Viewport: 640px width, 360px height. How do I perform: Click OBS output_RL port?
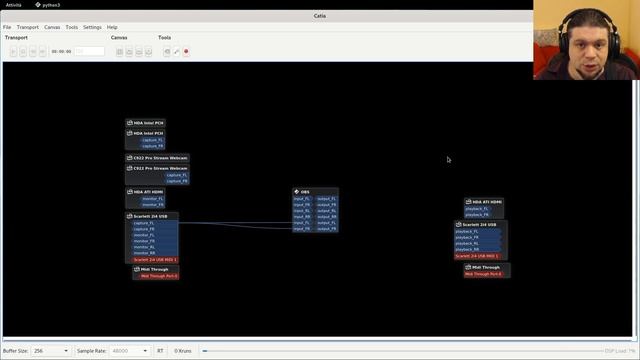tap(327, 211)
